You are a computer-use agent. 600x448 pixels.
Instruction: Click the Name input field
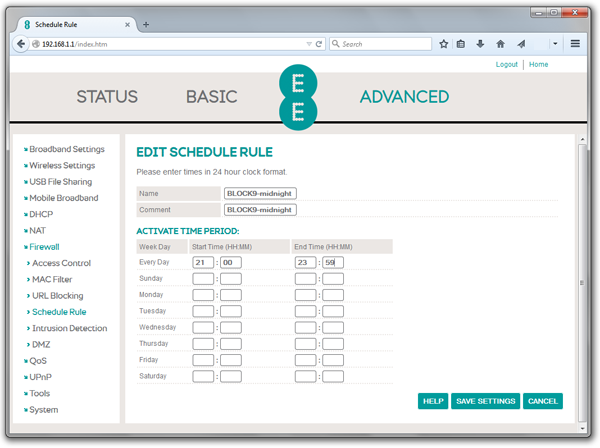click(x=260, y=194)
